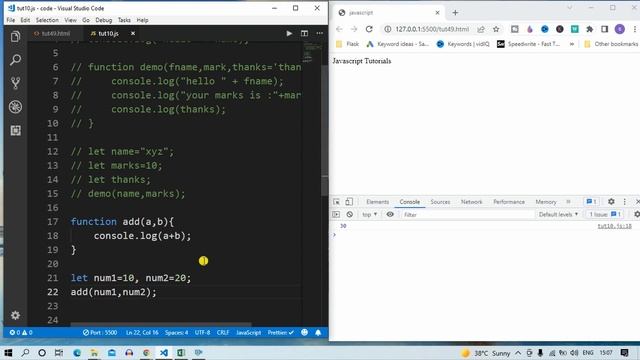
Task: Open the Other bookmarks folder
Action: (611, 44)
